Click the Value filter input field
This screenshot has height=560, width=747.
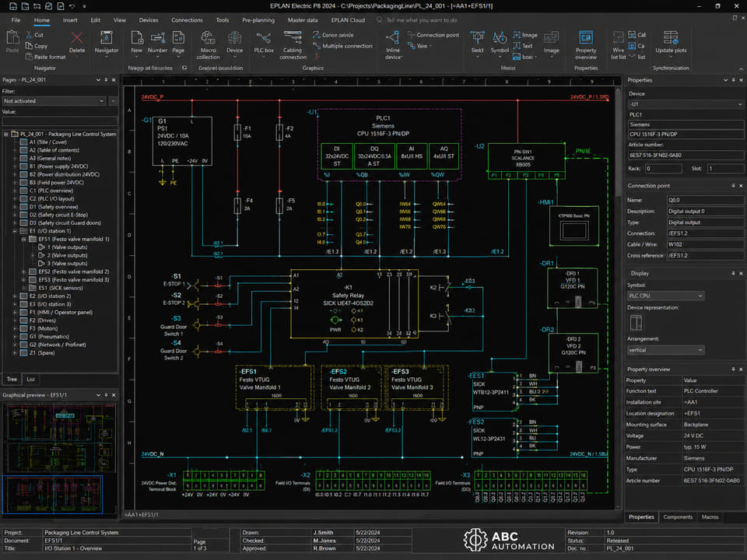point(60,121)
